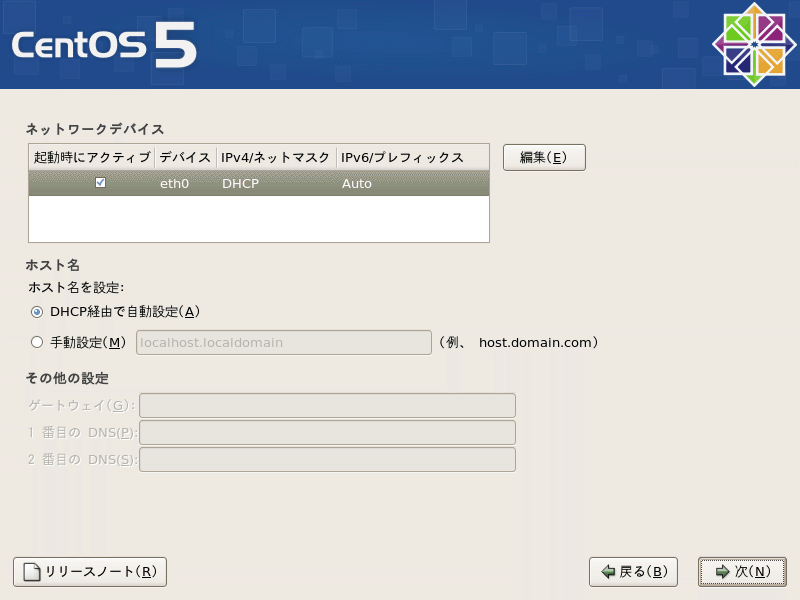
Task: Select DHCP経由で自動設定 radio button
Action: 37,312
